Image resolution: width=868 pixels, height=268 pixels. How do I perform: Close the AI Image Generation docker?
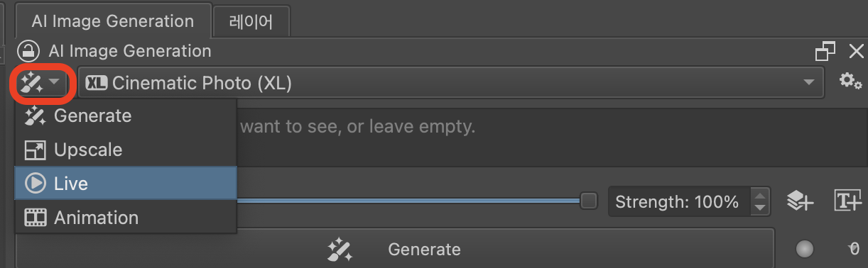(856, 51)
